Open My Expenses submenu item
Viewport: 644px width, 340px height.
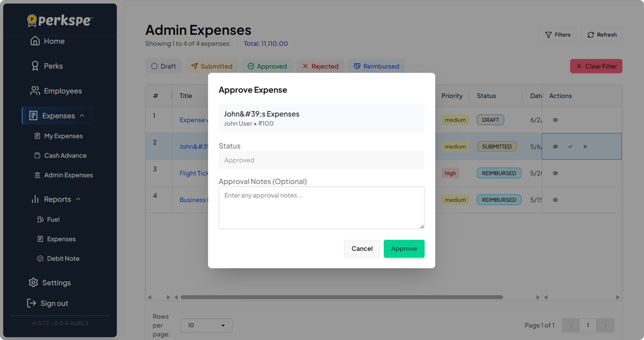tap(59, 136)
